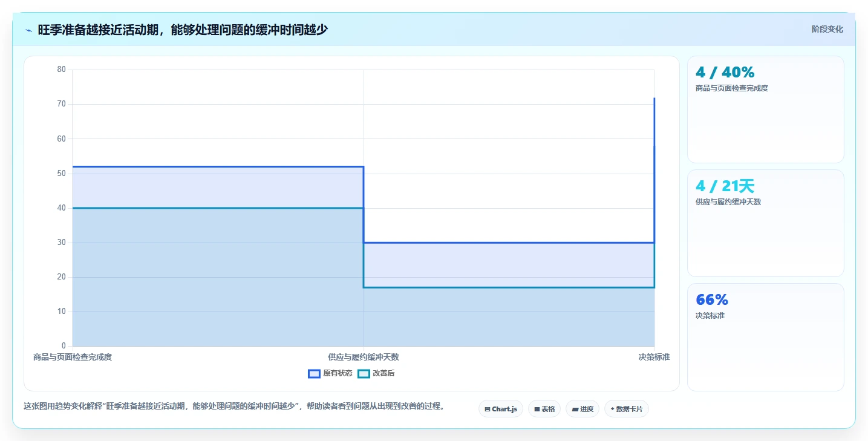
Task: Click the y-axis value 10
Action: tap(61, 312)
